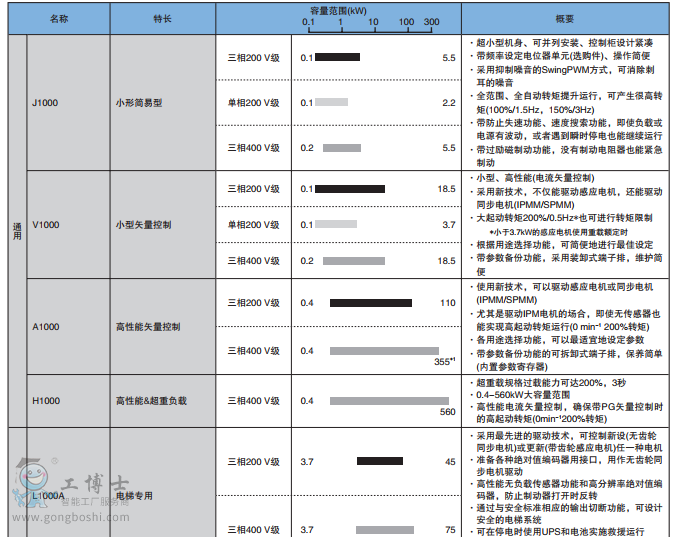Select the V1000 series name cell
This screenshot has height=537, width=676.
[46, 225]
